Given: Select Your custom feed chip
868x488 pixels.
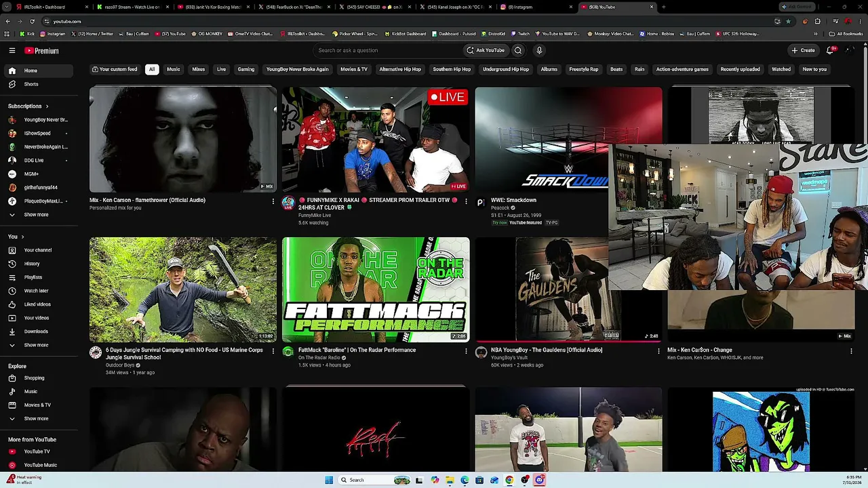Looking at the screenshot, I should pos(115,69).
